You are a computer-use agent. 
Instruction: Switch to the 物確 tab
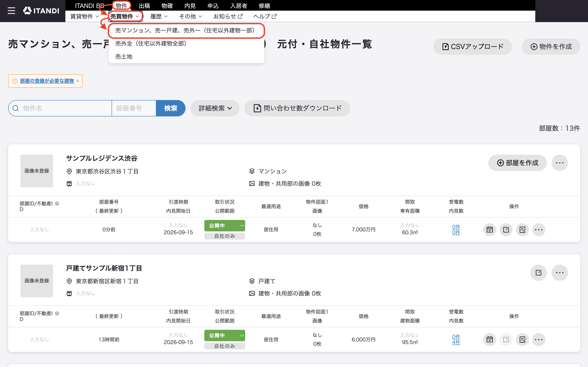pyautogui.click(x=167, y=5)
